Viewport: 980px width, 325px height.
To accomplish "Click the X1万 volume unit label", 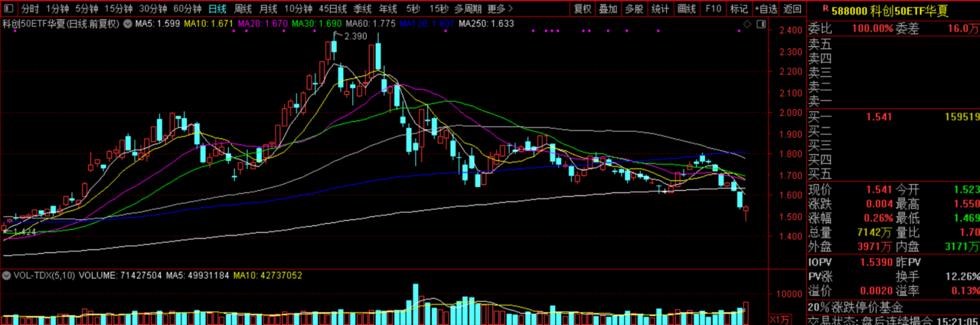I will [778, 319].
